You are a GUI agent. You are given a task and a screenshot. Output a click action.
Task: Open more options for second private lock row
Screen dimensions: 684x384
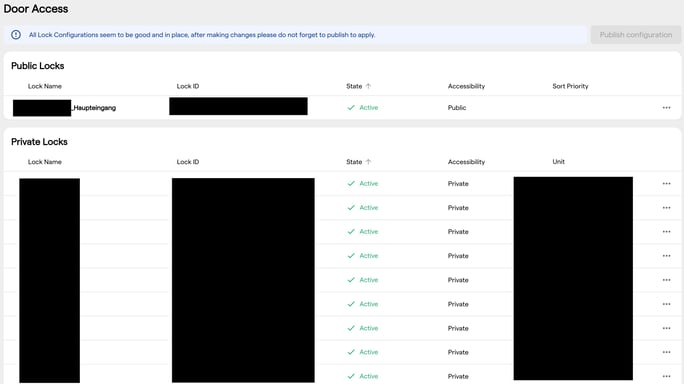pyautogui.click(x=666, y=207)
